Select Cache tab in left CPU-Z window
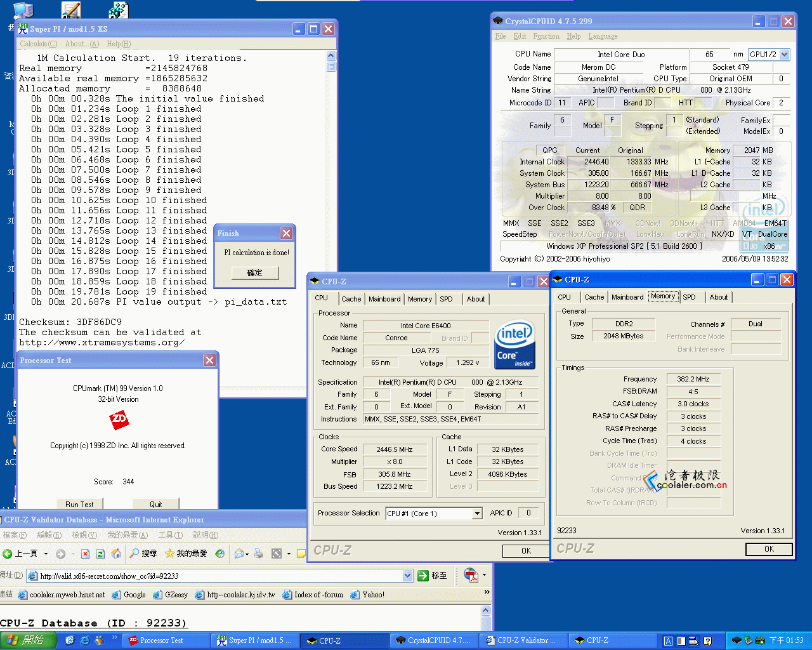This screenshot has width=812, height=650. point(351,299)
